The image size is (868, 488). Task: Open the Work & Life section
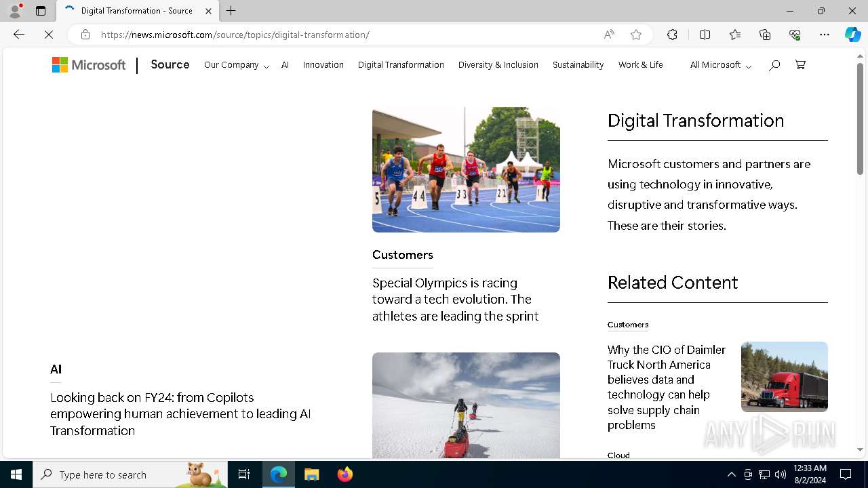tap(641, 65)
